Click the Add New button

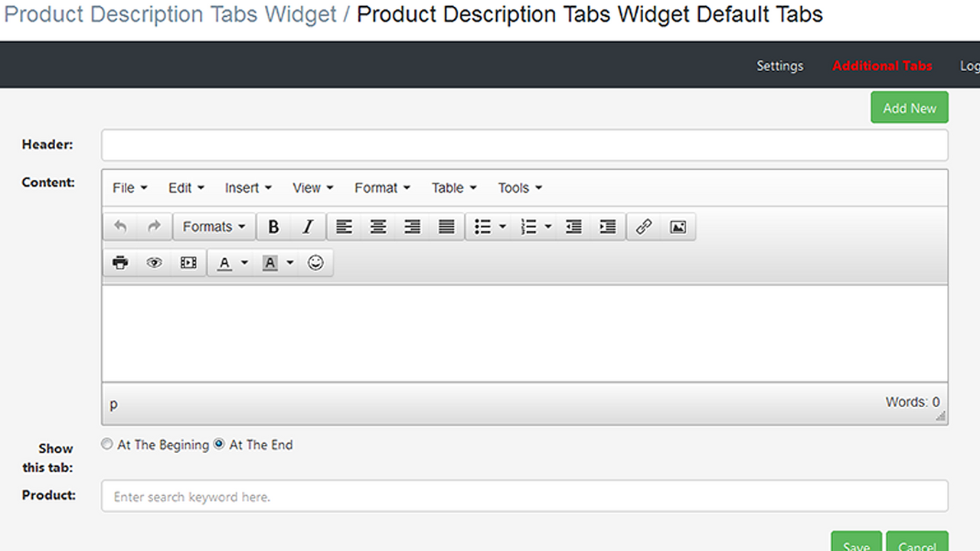point(910,108)
